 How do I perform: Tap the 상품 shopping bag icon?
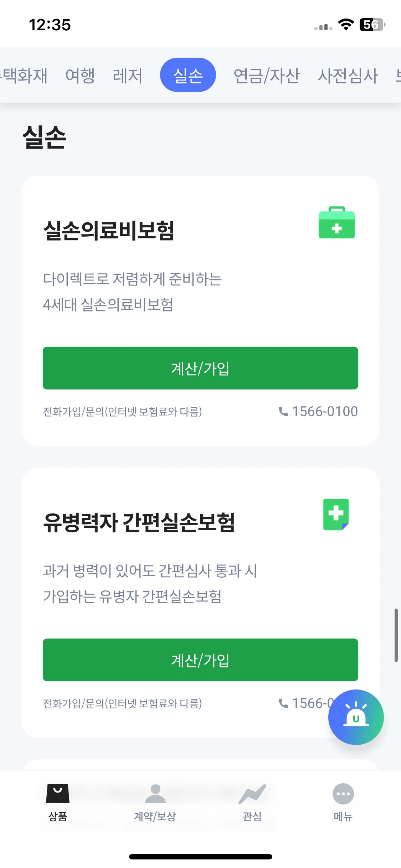click(58, 794)
